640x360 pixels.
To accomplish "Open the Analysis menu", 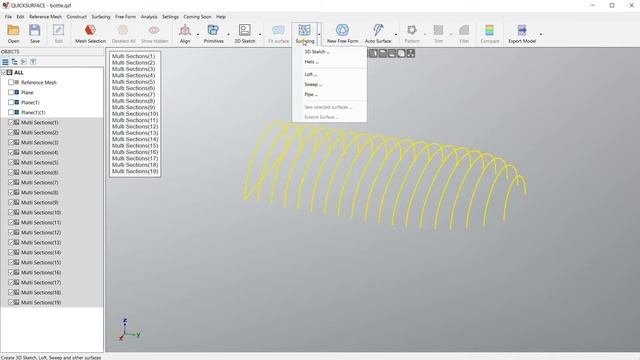I will pyautogui.click(x=149, y=17).
